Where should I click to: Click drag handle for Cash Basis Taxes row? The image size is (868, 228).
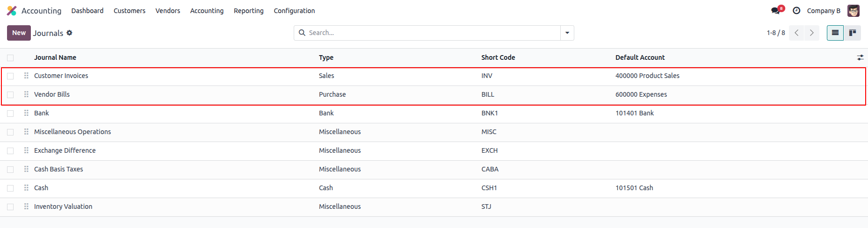coord(26,169)
